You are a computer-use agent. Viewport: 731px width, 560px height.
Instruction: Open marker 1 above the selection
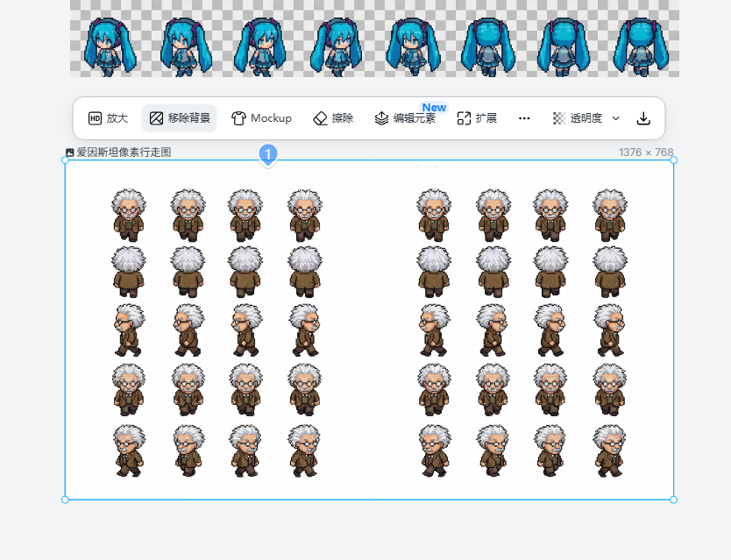(x=266, y=153)
